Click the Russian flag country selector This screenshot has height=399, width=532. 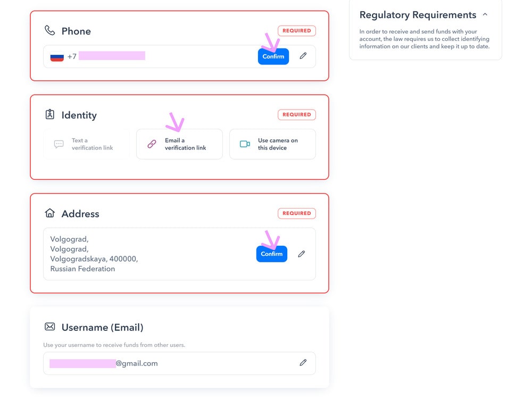57,57
